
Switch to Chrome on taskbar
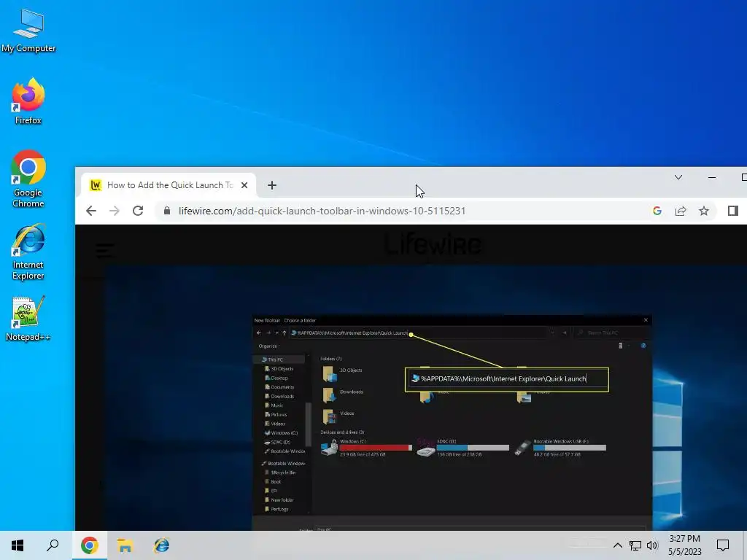click(90, 545)
